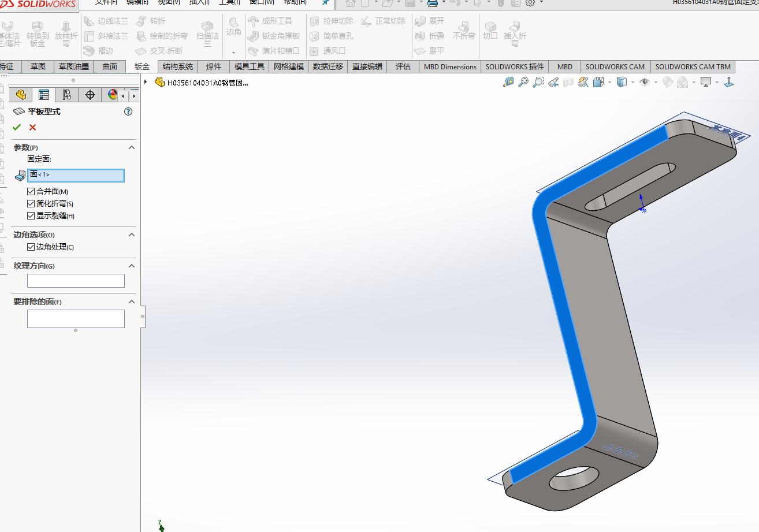Open the options gear dropdown arrow
This screenshot has height=532, width=759.
pos(541,2)
